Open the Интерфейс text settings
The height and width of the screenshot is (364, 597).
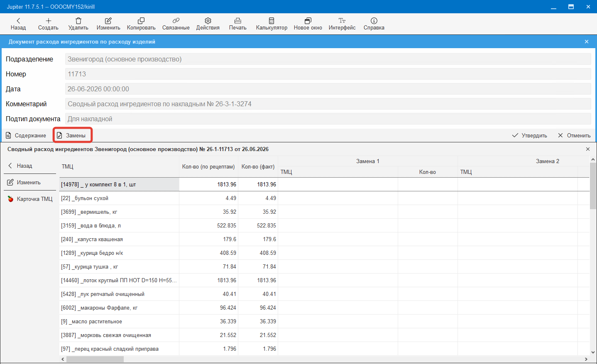click(342, 24)
